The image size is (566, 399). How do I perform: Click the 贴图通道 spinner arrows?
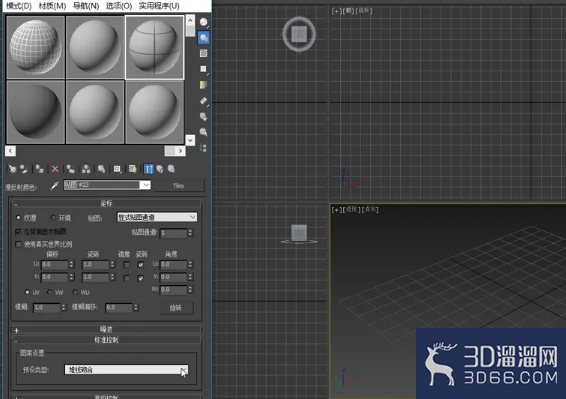pyautogui.click(x=190, y=233)
